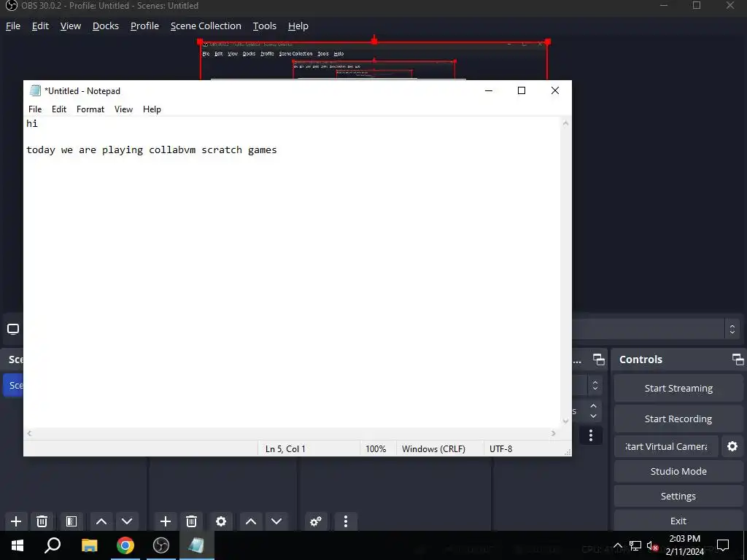Image resolution: width=747 pixels, height=560 pixels.
Task: Click Notepad vertical scrollbar down arrow
Action: point(565,421)
